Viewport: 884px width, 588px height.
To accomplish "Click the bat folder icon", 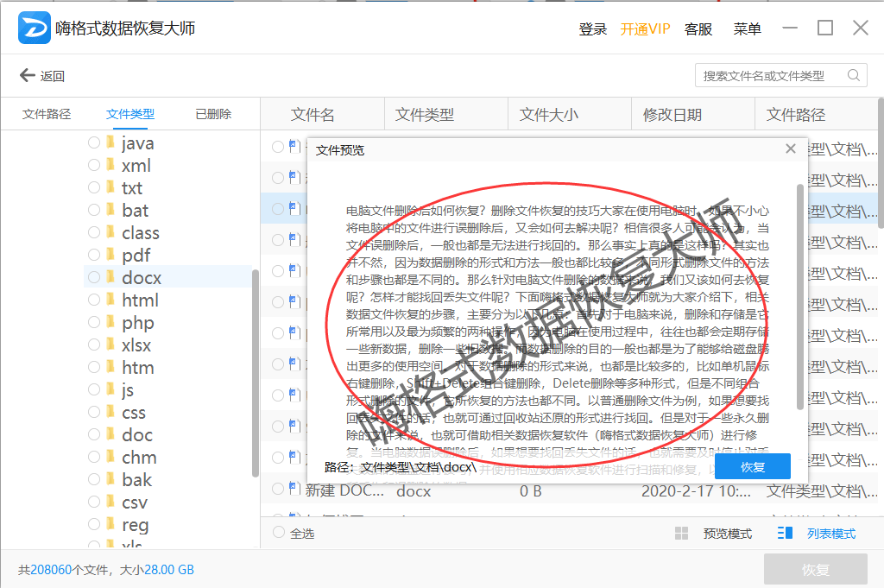I will (x=110, y=210).
